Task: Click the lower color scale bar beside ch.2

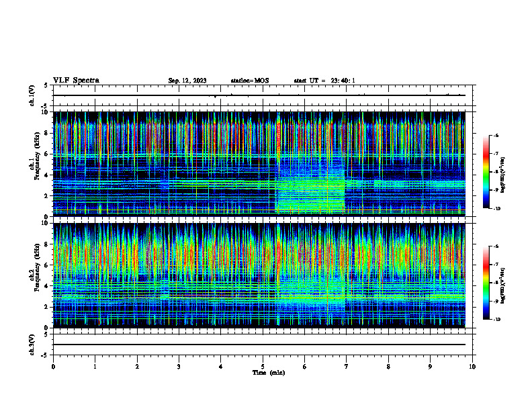Action: [x=486, y=283]
